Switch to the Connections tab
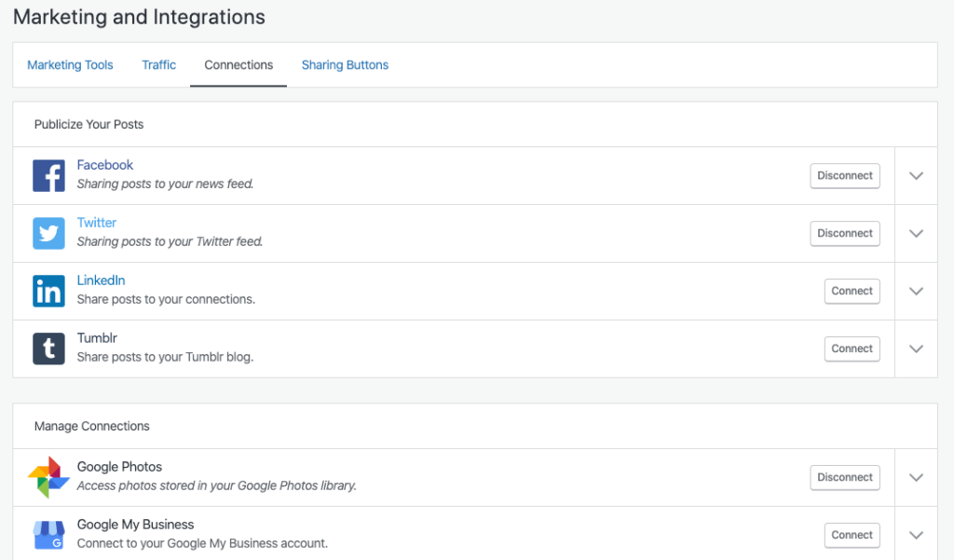This screenshot has width=954, height=560. [238, 64]
